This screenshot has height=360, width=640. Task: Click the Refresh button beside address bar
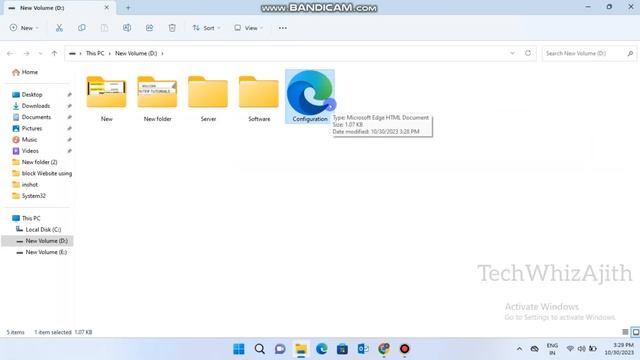[x=528, y=53]
